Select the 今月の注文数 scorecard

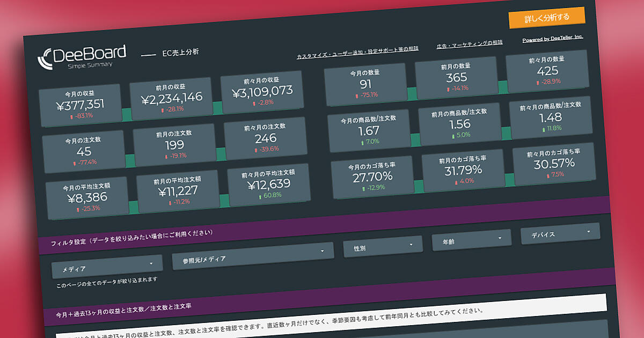(83, 151)
